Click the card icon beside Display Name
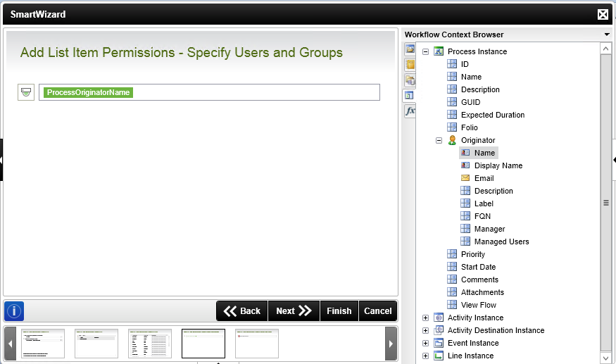The width and height of the screenshot is (616, 364). 465,165
